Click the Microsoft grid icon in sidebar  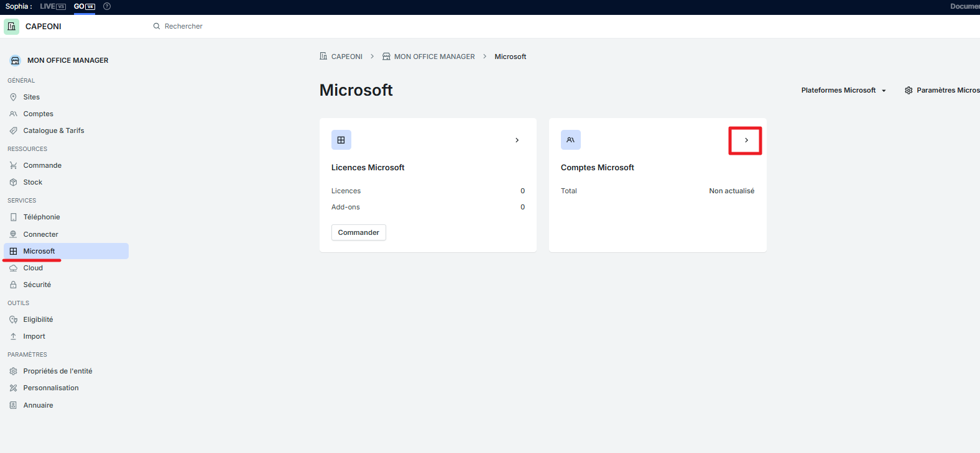13,251
